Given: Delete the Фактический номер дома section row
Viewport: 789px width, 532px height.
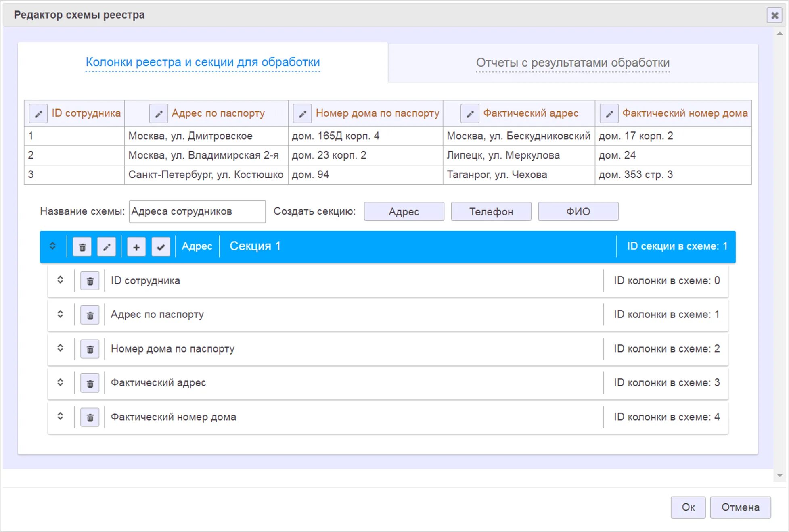Looking at the screenshot, I should point(90,417).
